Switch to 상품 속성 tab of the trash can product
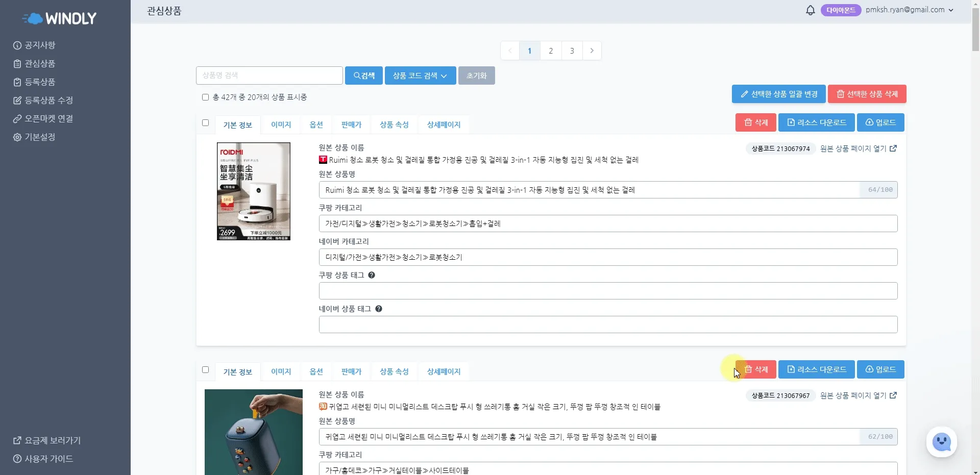The image size is (980, 475). [x=394, y=371]
